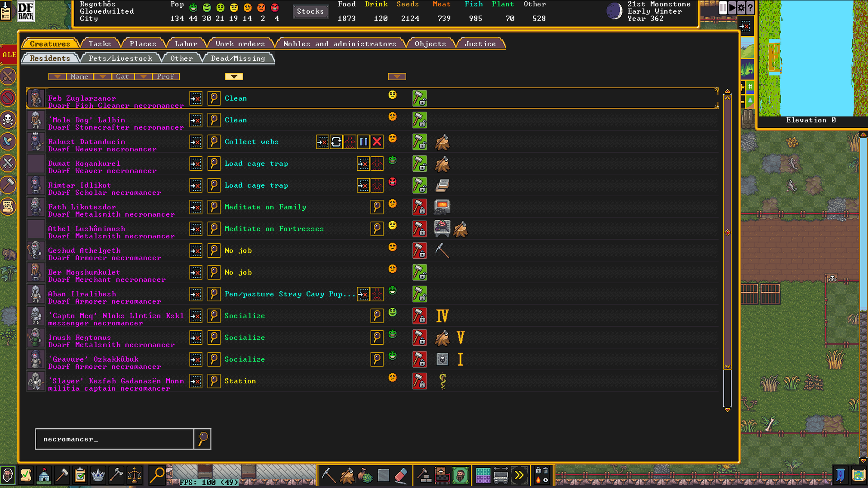Open the DFHack logo menu

click(x=25, y=11)
